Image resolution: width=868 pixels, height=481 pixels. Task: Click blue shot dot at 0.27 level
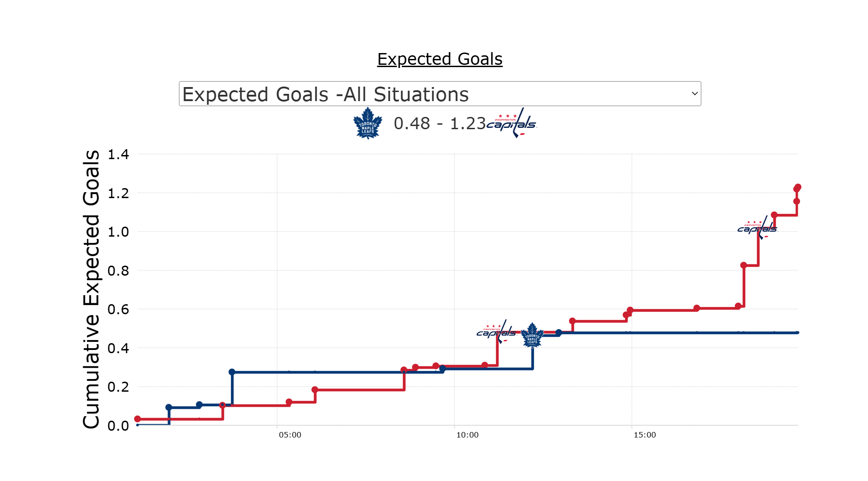(x=232, y=372)
